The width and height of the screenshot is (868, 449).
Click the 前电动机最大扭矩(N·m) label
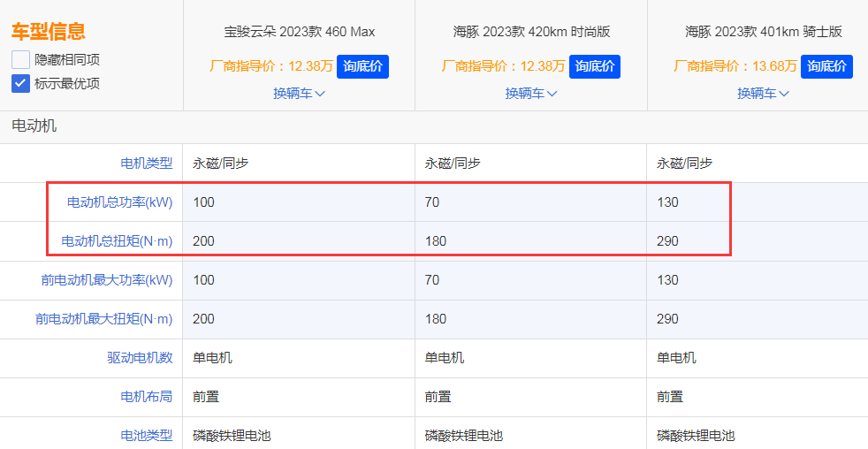pos(104,319)
